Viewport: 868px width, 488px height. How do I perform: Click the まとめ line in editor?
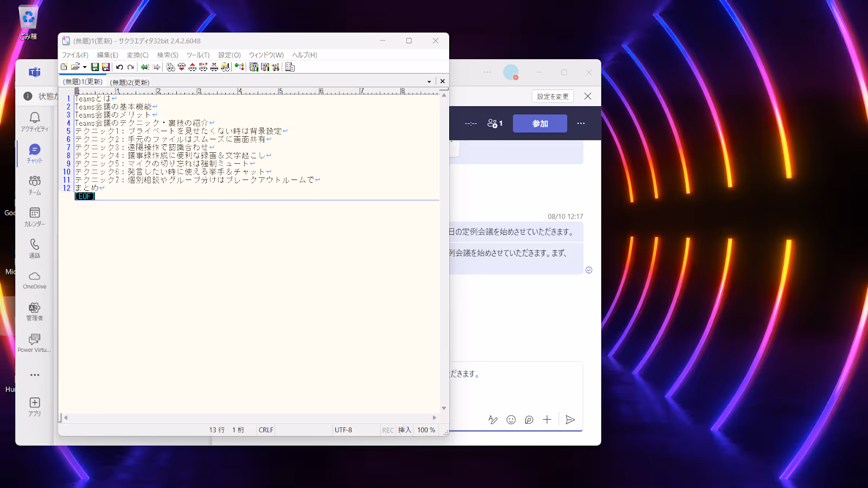click(87, 188)
